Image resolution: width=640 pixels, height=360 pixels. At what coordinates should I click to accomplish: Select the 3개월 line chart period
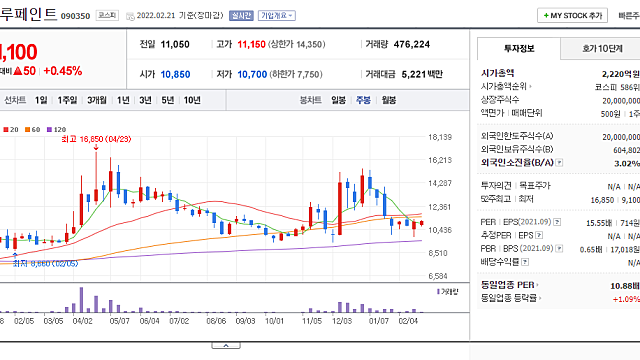97,100
